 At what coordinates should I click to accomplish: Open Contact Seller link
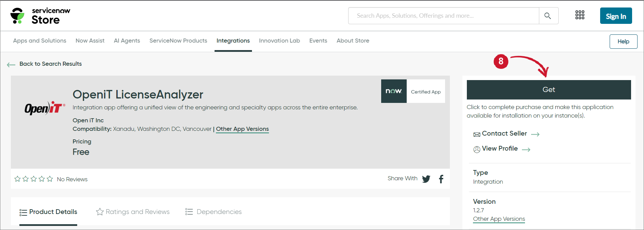pyautogui.click(x=504, y=134)
